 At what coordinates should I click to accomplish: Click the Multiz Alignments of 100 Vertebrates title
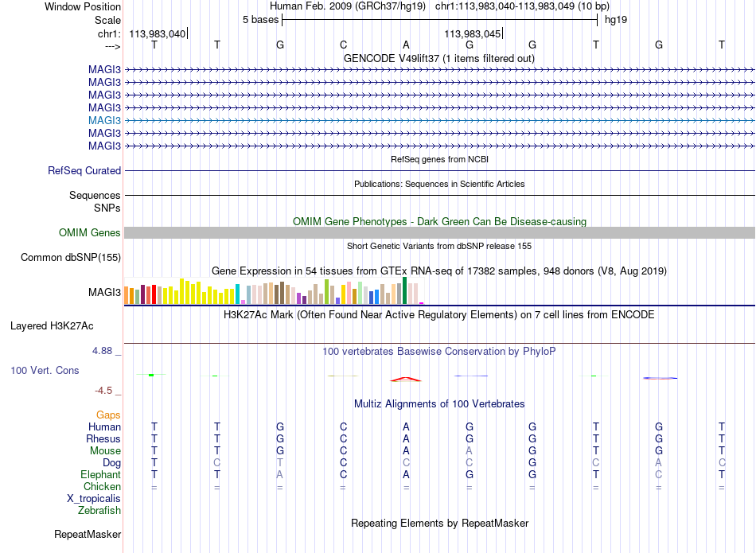point(439,404)
